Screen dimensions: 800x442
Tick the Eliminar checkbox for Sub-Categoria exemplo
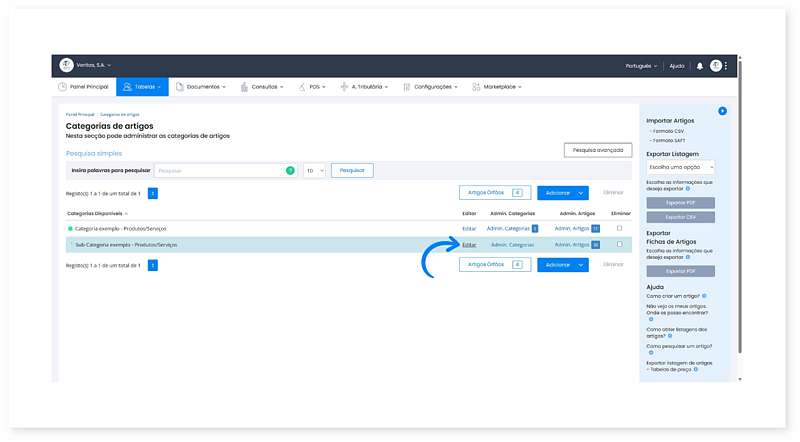click(619, 244)
